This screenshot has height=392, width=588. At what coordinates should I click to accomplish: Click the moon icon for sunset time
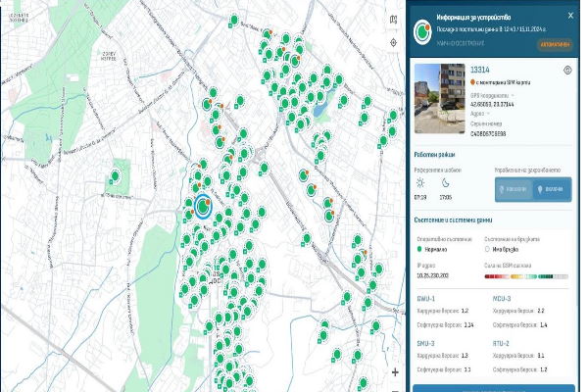[x=446, y=183]
